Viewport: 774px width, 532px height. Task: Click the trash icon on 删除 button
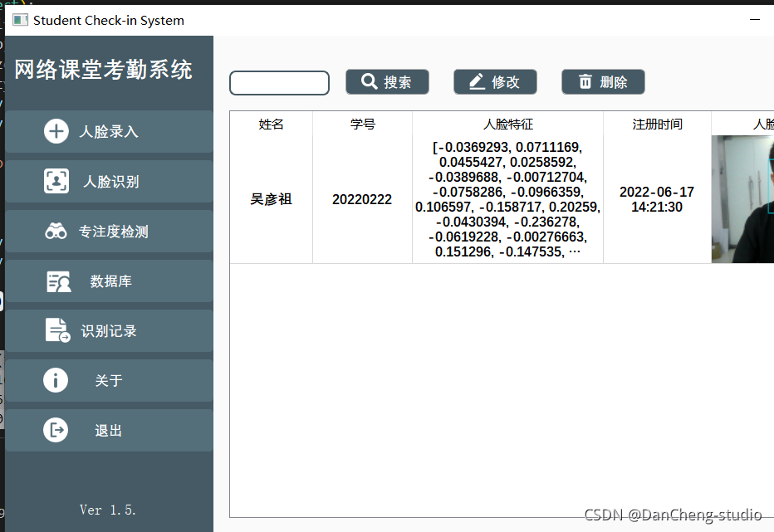585,81
